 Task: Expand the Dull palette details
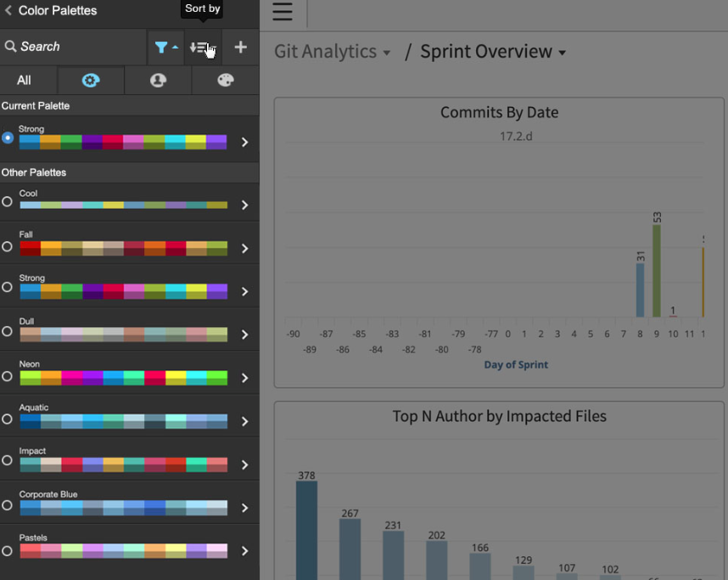pos(244,335)
